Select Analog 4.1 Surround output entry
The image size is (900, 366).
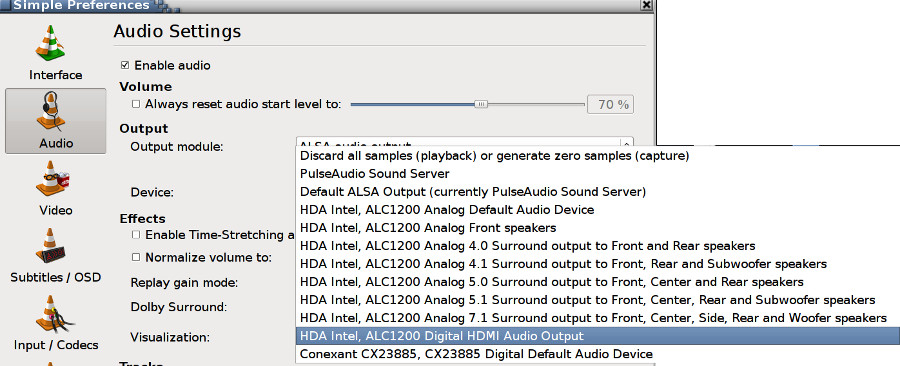(x=598, y=264)
